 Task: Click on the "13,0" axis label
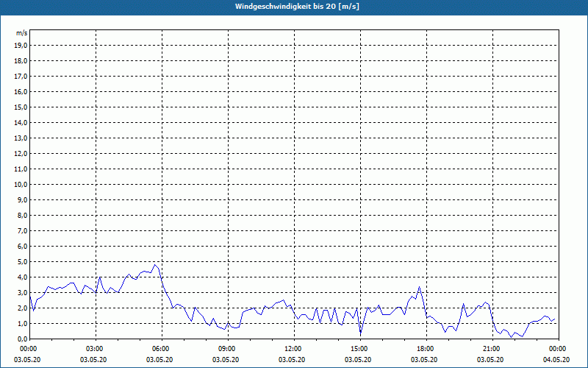[21, 138]
